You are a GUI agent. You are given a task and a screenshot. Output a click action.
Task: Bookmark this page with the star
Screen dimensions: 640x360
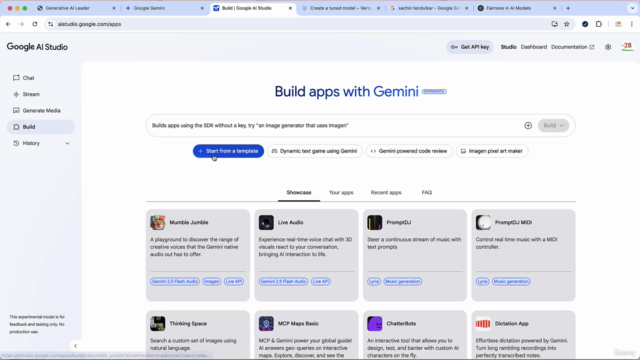tap(567, 24)
